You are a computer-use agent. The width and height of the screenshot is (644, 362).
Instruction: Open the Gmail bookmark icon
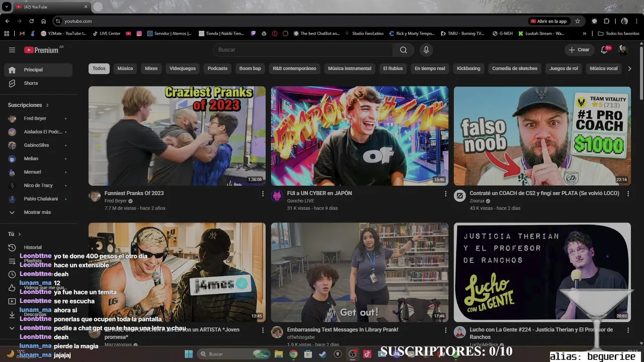pos(22,34)
